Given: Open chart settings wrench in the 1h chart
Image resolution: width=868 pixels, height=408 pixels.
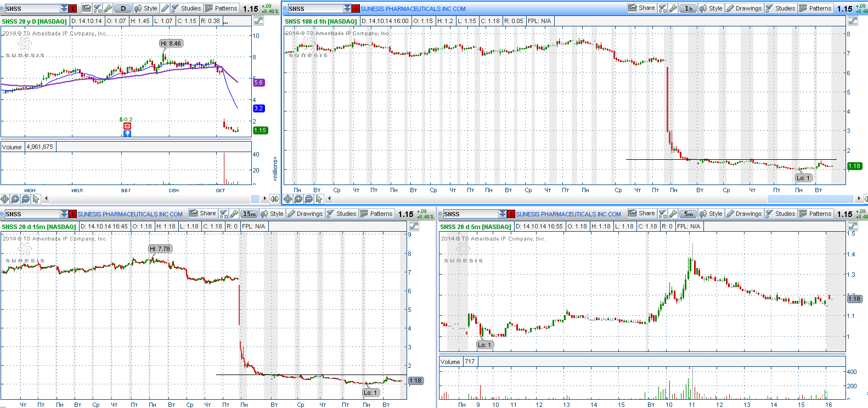Looking at the screenshot, I should pos(673,8).
